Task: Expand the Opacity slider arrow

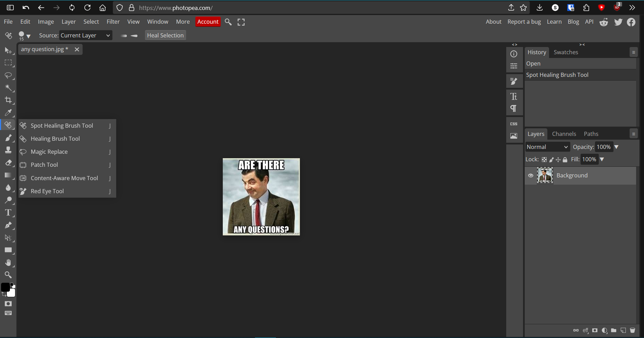Action: click(x=616, y=147)
